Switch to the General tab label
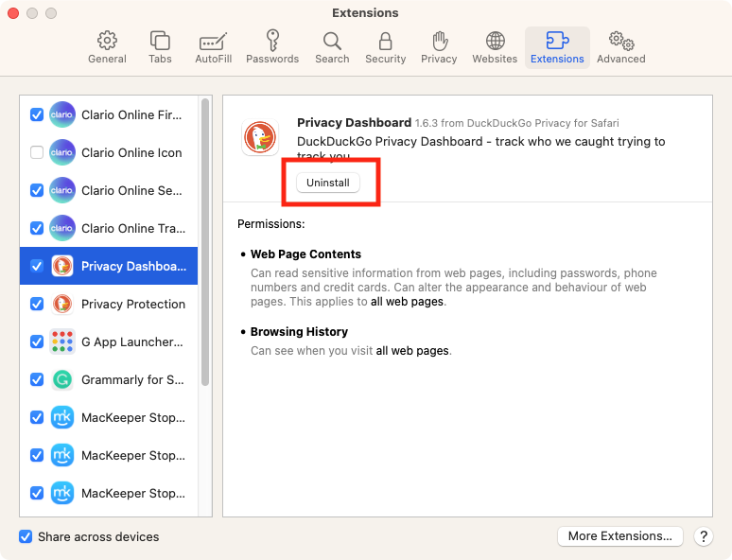The width and height of the screenshot is (732, 560). (x=107, y=59)
